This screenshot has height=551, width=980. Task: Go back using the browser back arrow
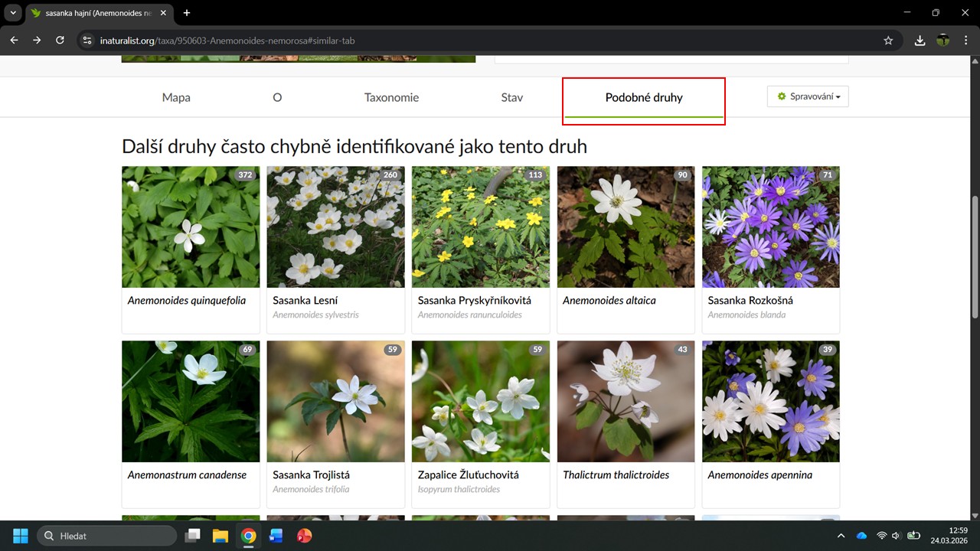[x=14, y=41]
